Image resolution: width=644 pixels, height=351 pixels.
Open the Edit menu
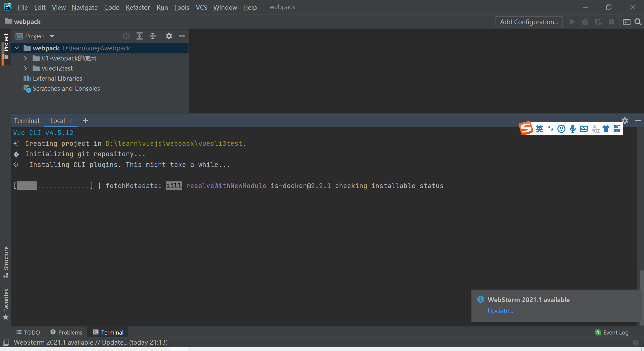(40, 7)
